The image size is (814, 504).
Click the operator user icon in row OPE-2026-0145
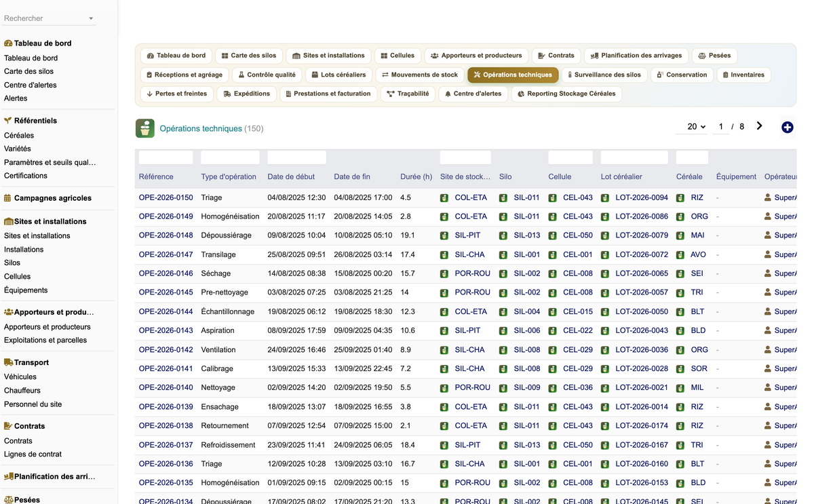[768, 292]
